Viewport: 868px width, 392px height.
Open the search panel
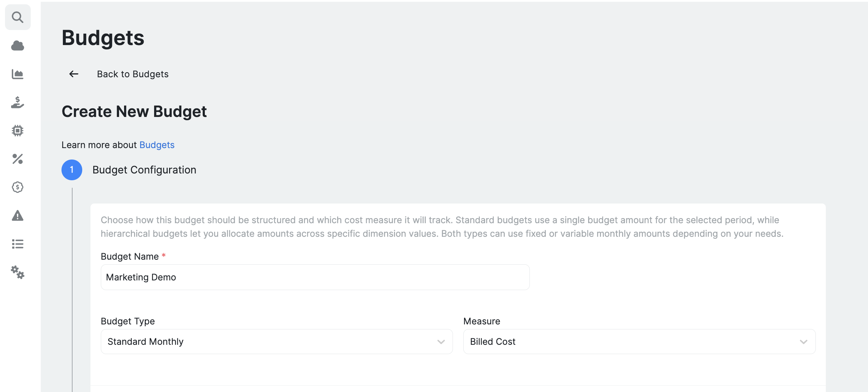18,17
